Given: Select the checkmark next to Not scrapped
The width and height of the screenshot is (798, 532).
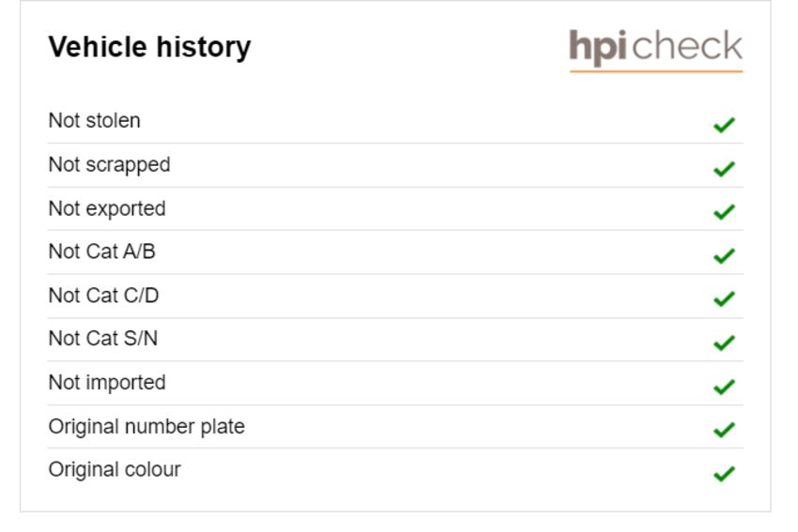Looking at the screenshot, I should click(x=724, y=168).
